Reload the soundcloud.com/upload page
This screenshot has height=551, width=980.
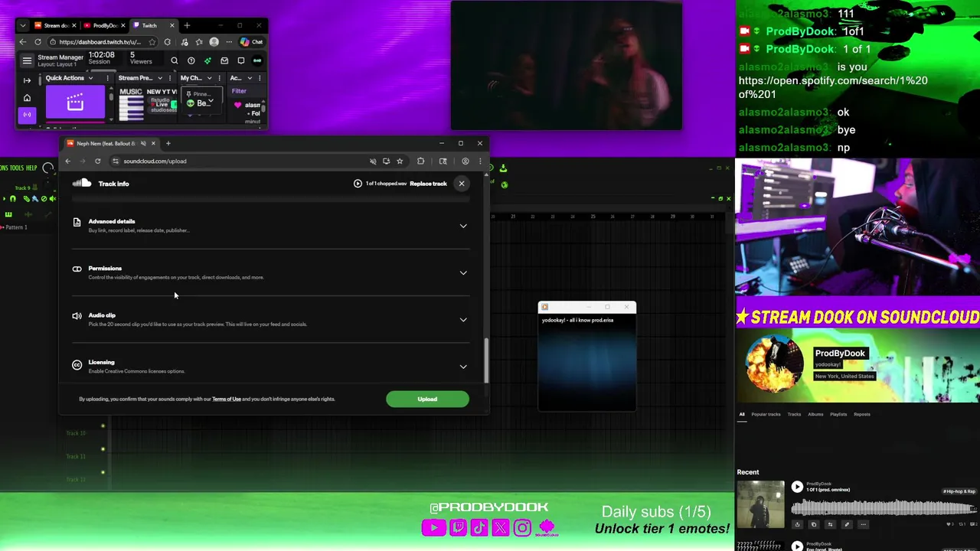[97, 161]
